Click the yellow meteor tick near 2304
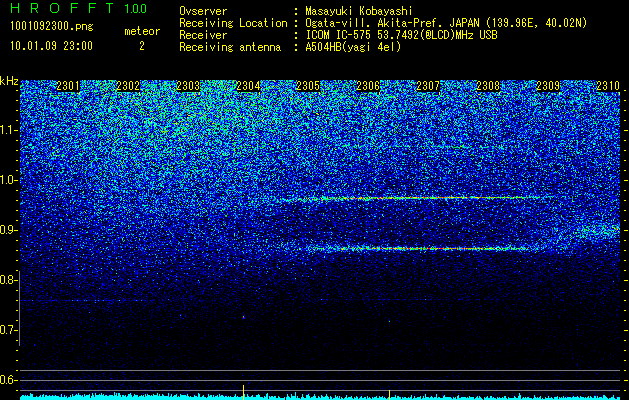The height and width of the screenshot is (400, 629). (243, 392)
